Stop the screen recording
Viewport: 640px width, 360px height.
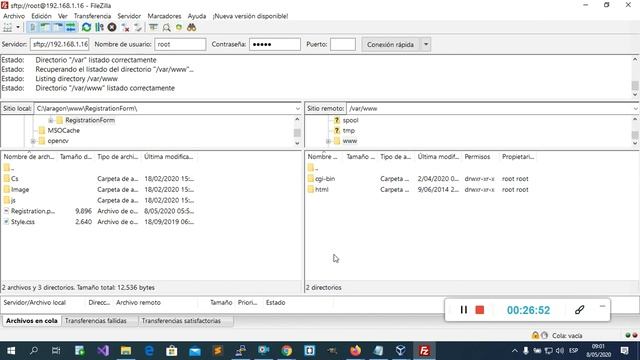click(x=480, y=310)
